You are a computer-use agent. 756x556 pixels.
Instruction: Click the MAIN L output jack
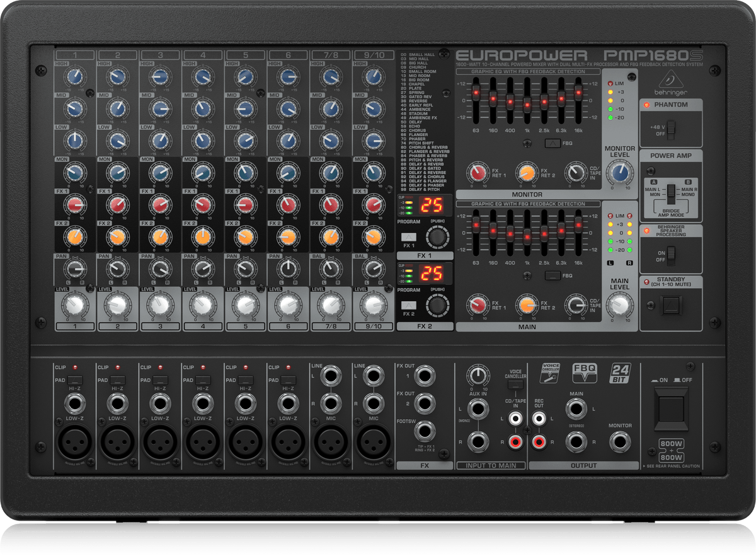point(575,410)
